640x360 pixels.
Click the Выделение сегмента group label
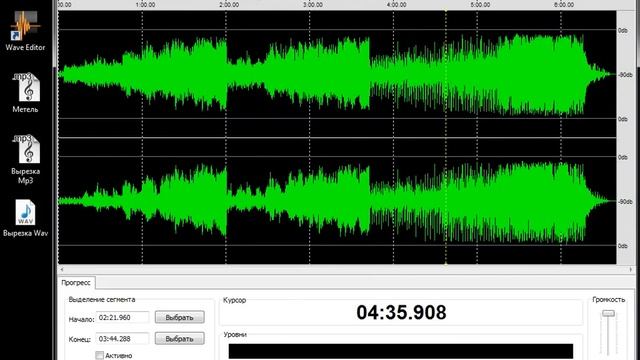pyautogui.click(x=102, y=300)
